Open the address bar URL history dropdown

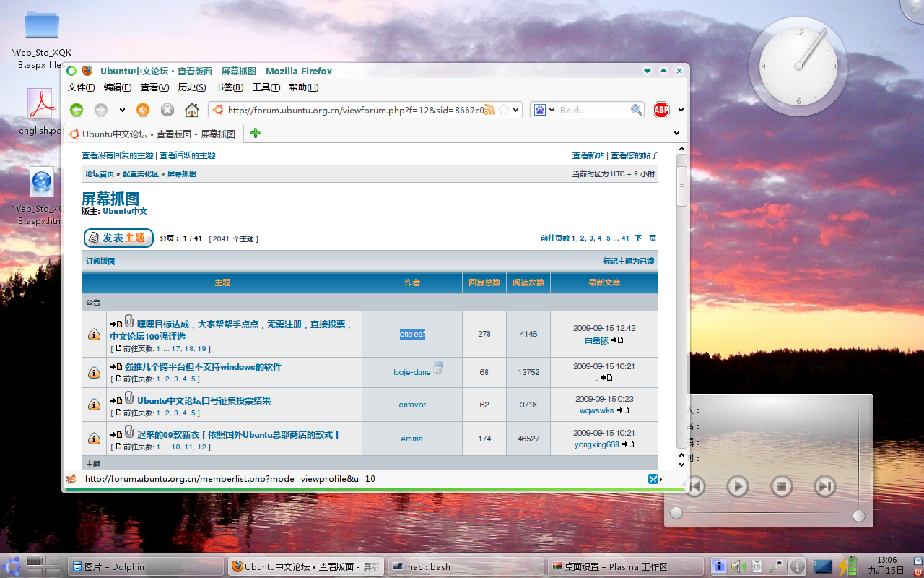click(516, 111)
